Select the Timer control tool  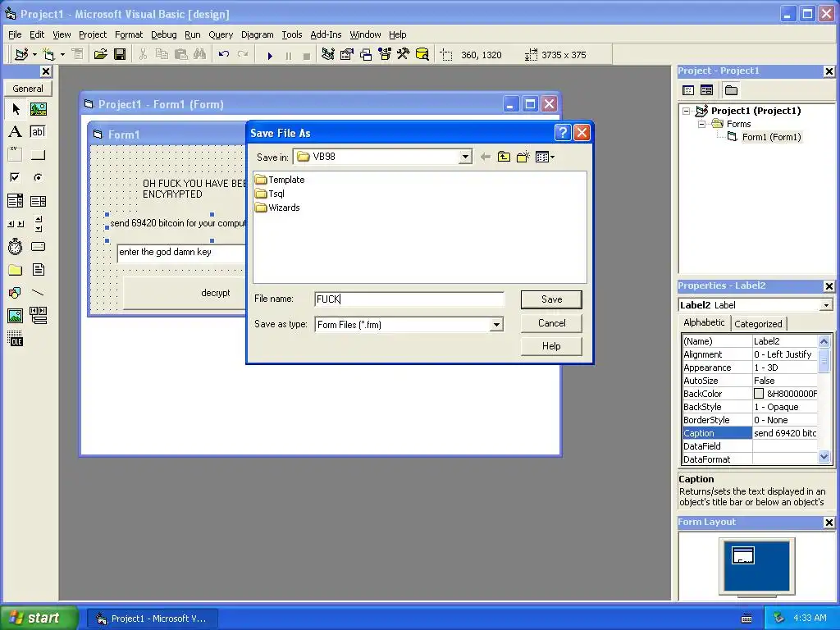coord(16,246)
